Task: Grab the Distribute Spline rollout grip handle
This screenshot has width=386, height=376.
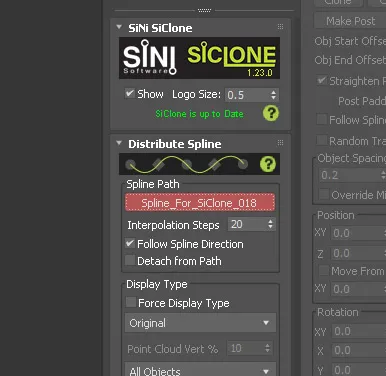Action: (x=280, y=143)
